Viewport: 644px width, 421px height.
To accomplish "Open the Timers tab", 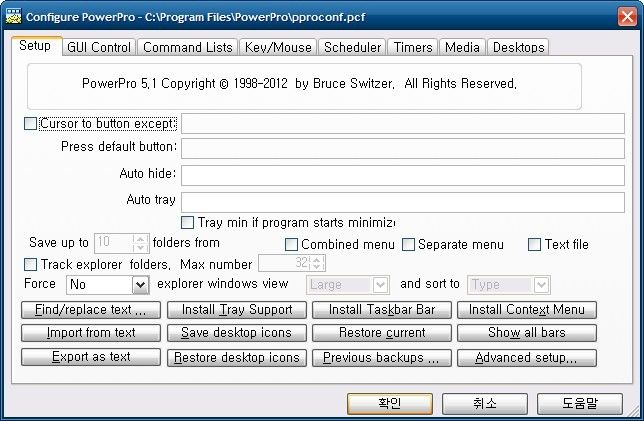I will click(413, 47).
